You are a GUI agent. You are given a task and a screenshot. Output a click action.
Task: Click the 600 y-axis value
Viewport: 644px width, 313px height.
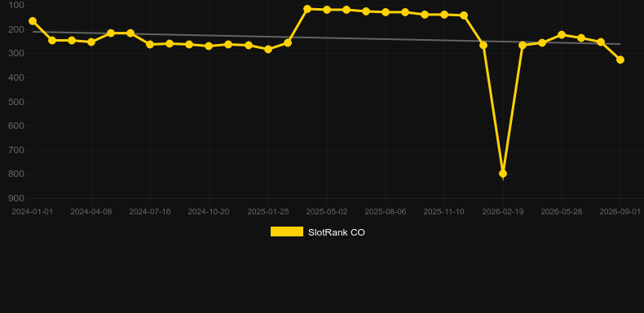[x=16, y=126]
